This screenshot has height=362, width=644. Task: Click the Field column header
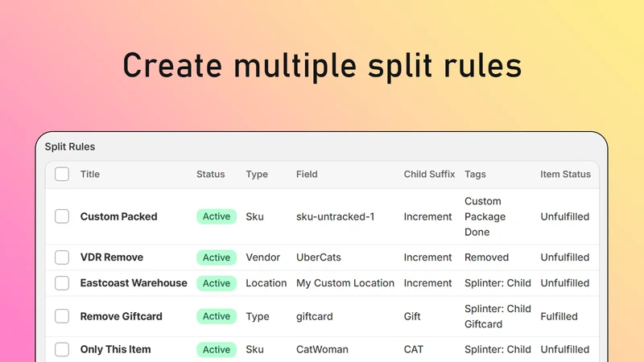[307, 174]
